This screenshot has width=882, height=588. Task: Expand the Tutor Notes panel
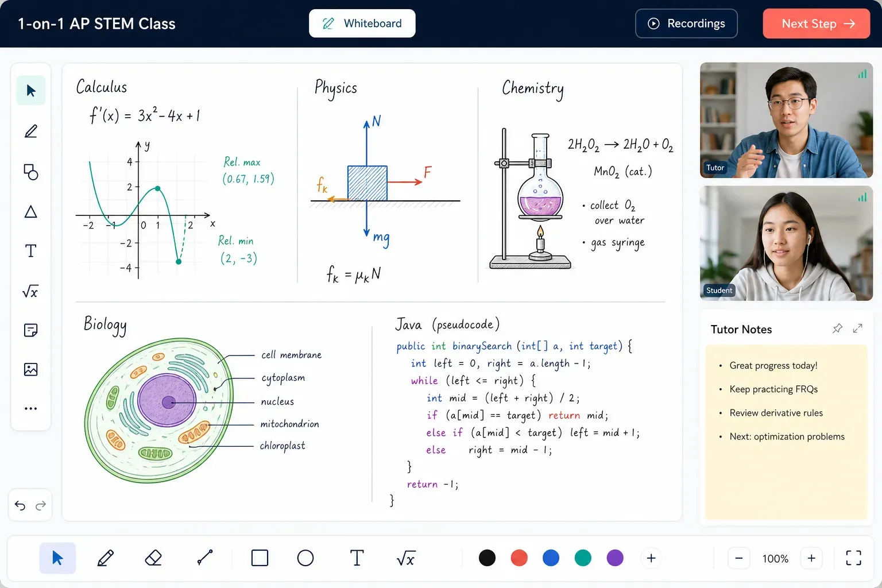point(858,328)
